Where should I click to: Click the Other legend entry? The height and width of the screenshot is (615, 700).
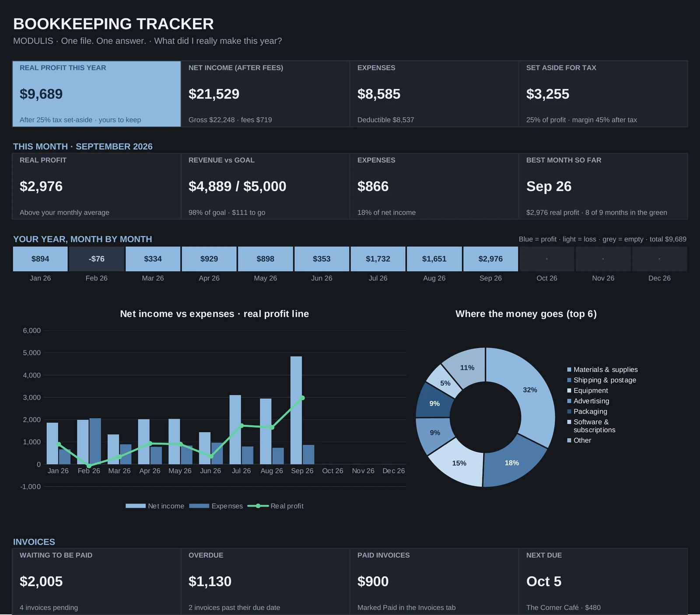[x=579, y=440]
